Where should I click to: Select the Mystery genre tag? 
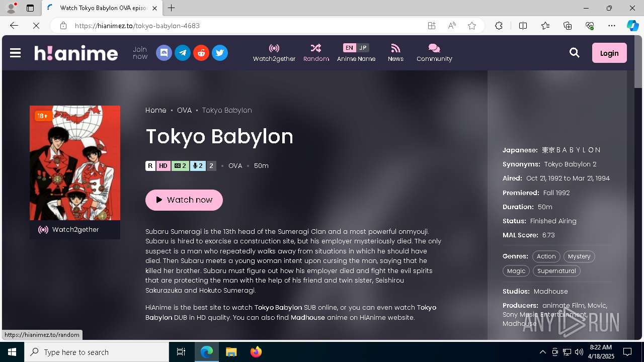[x=579, y=256]
